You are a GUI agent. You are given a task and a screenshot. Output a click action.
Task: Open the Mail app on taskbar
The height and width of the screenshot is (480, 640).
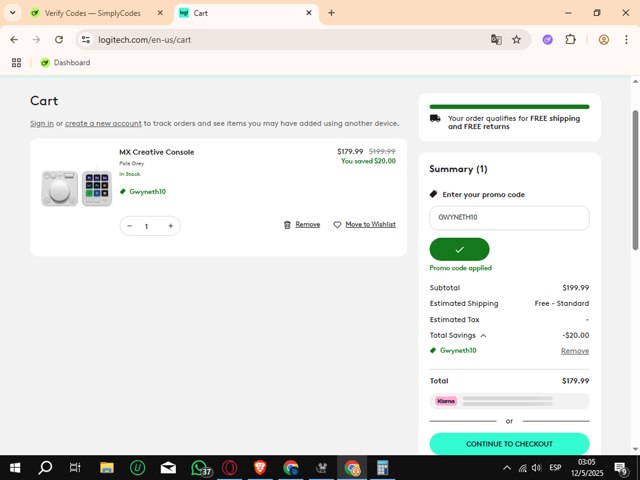pos(168,468)
